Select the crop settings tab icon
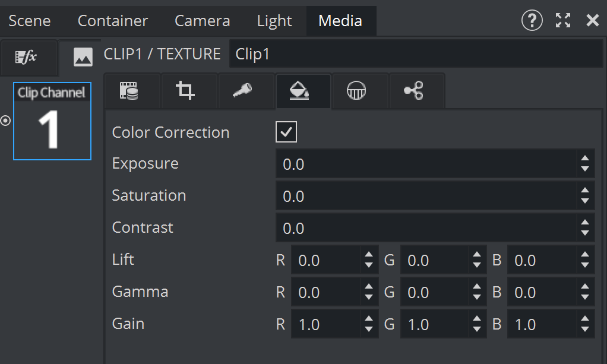 click(185, 91)
